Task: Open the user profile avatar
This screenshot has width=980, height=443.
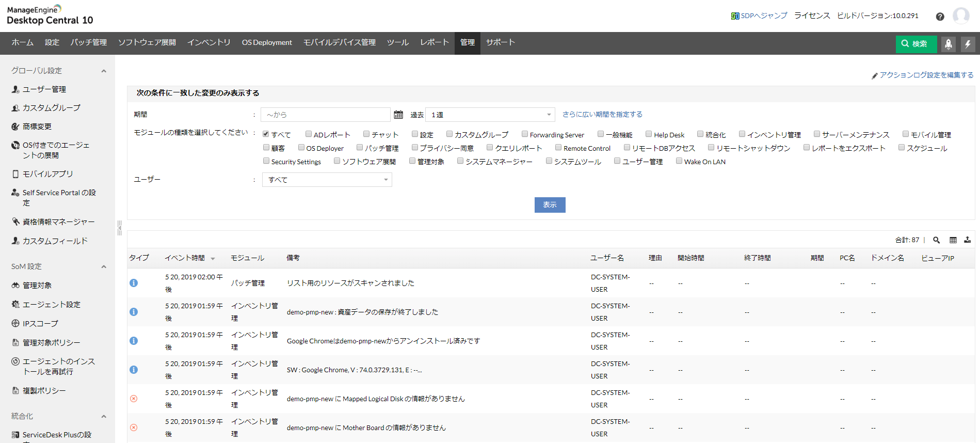Action: click(x=960, y=16)
